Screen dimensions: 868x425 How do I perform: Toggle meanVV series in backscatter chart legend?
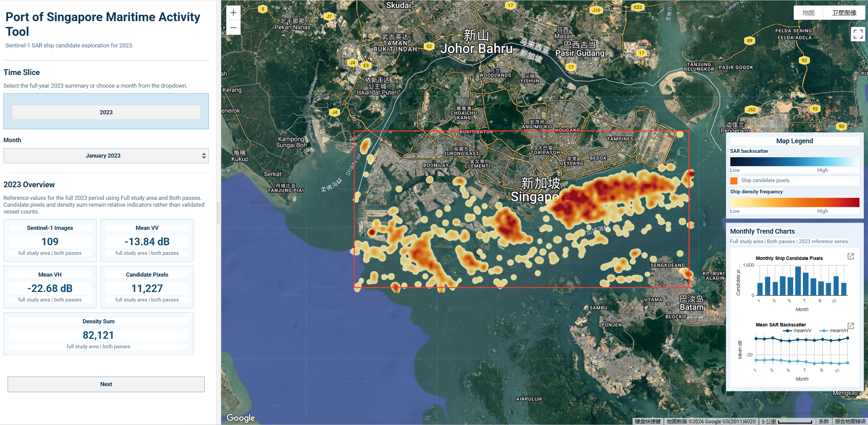[797, 331]
